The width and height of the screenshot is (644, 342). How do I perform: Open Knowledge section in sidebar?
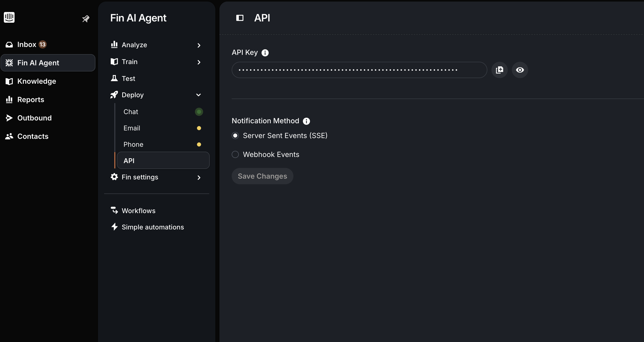[36, 81]
